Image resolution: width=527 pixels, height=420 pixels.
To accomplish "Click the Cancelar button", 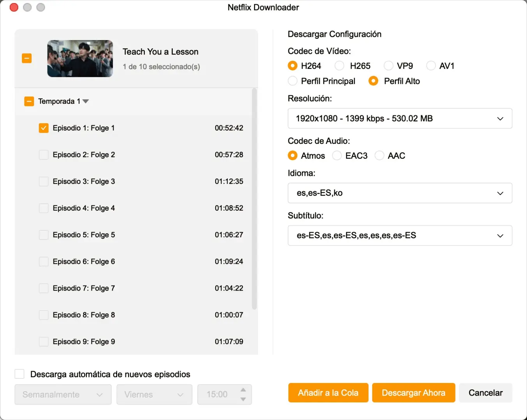I will tap(485, 393).
